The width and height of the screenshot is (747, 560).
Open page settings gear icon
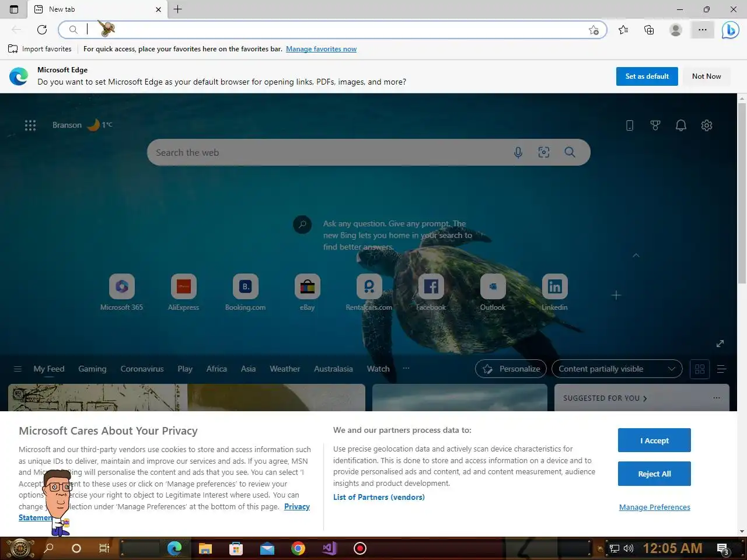click(707, 125)
